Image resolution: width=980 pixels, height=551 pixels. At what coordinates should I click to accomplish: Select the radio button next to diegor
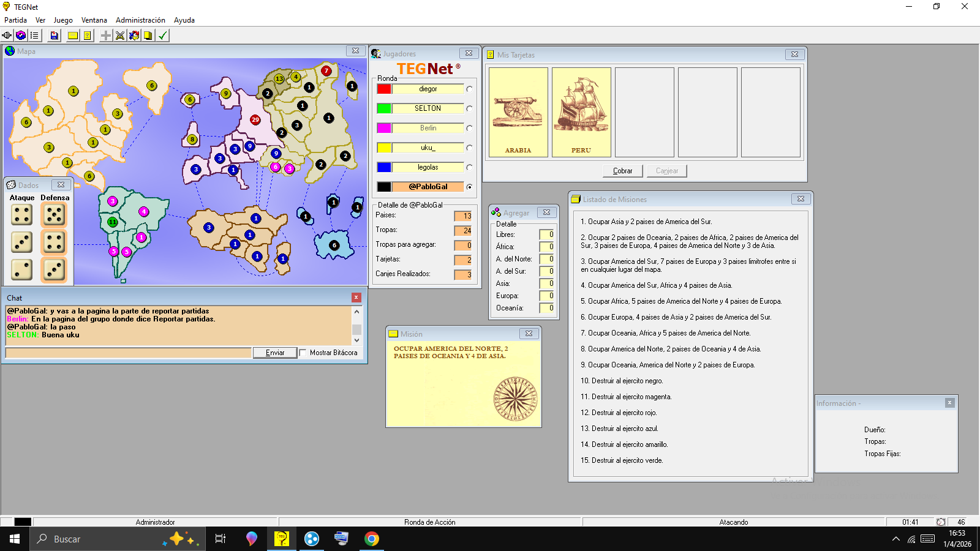[469, 89]
